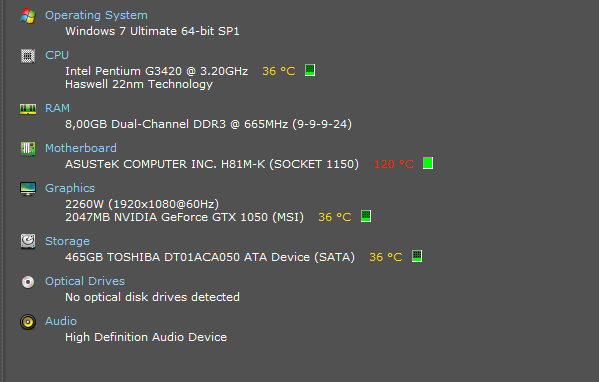The image size is (599, 382).
Task: Click the storage temperature status indicator icon
Action: (x=417, y=256)
